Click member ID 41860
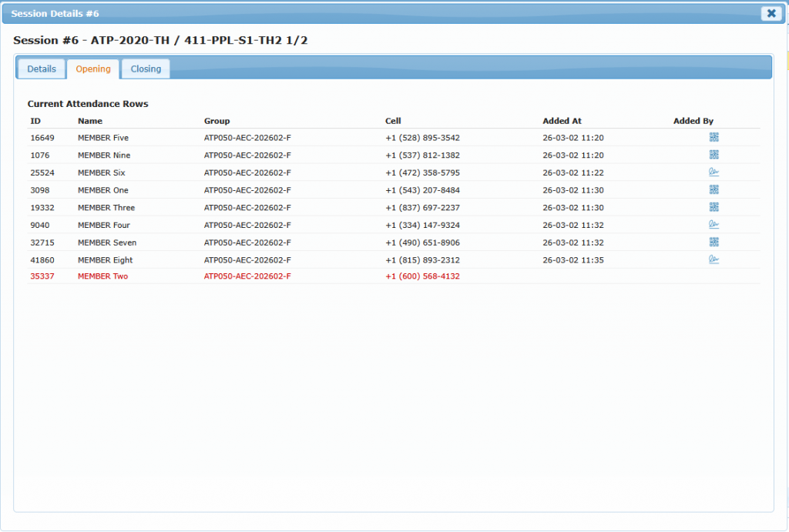Viewport: 789px width, 532px height. (x=42, y=260)
